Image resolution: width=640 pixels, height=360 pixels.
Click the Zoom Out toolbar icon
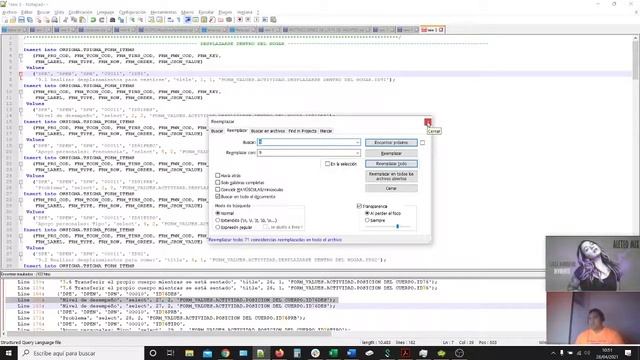coord(140,20)
